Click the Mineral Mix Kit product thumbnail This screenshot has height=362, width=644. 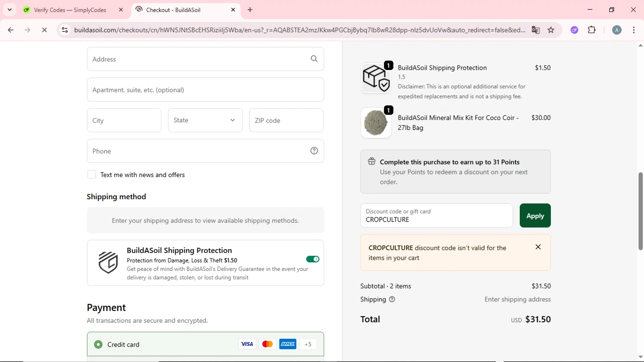point(376,123)
